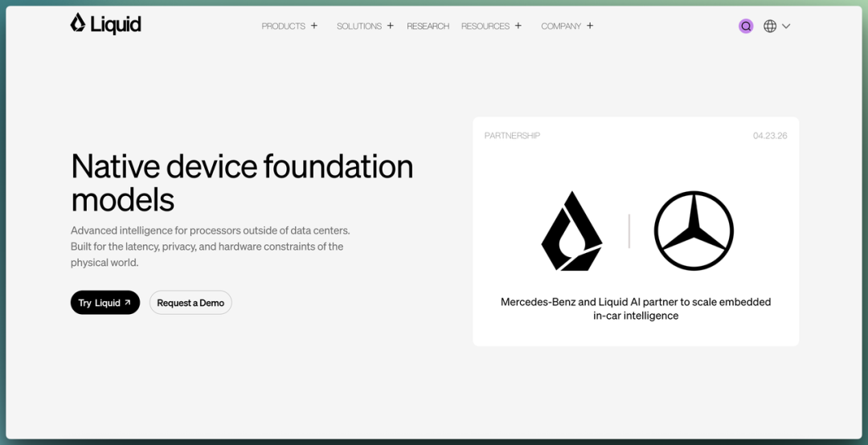The image size is (868, 445).
Task: Click the Liquid logo in the header
Action: (x=106, y=24)
